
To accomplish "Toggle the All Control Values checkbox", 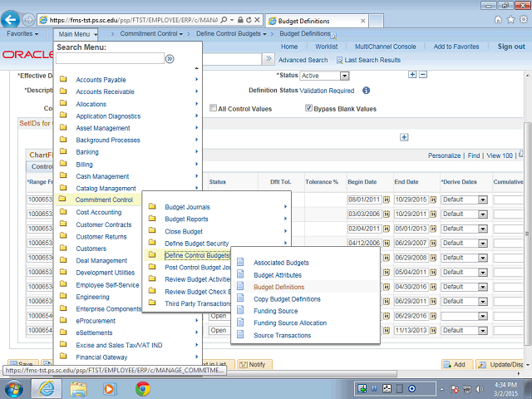I will [214, 108].
